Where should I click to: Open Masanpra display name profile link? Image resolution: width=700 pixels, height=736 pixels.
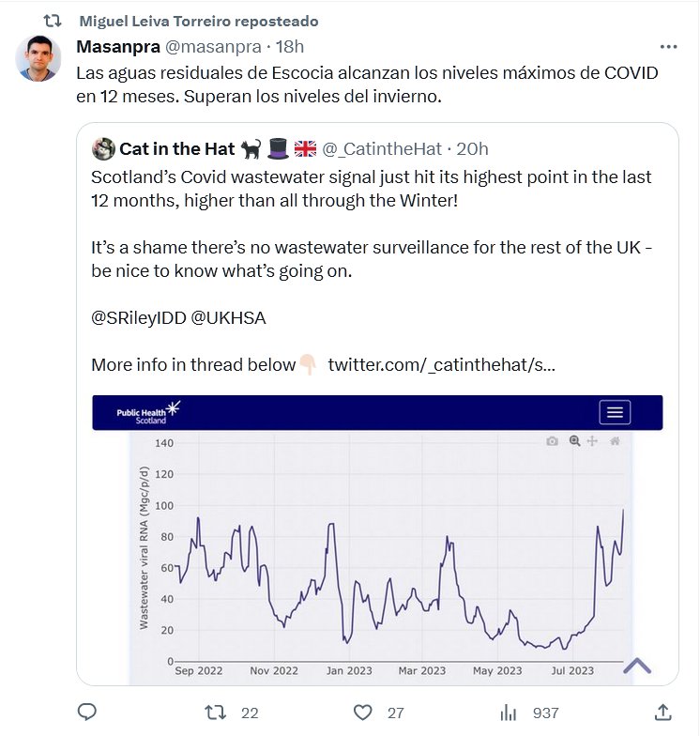117,46
